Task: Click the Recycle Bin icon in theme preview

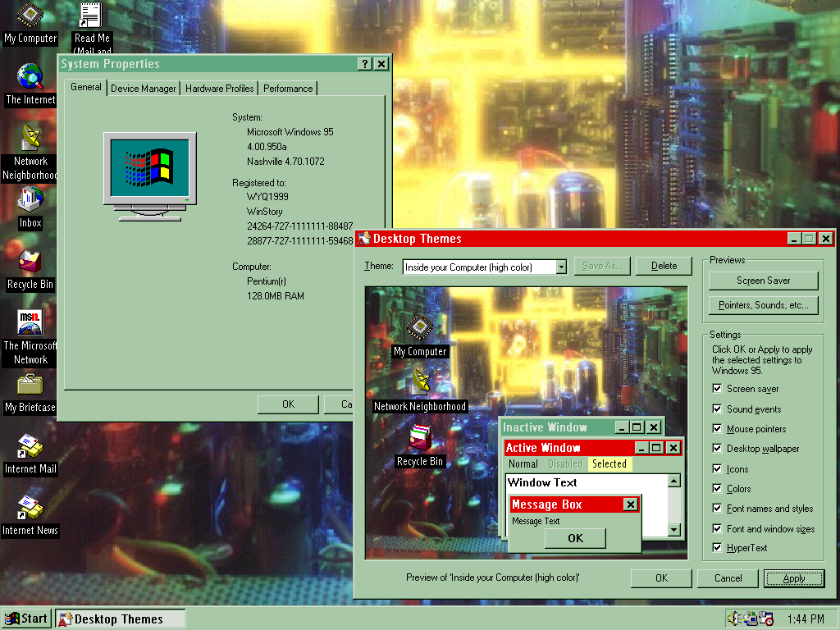Action: pyautogui.click(x=420, y=438)
